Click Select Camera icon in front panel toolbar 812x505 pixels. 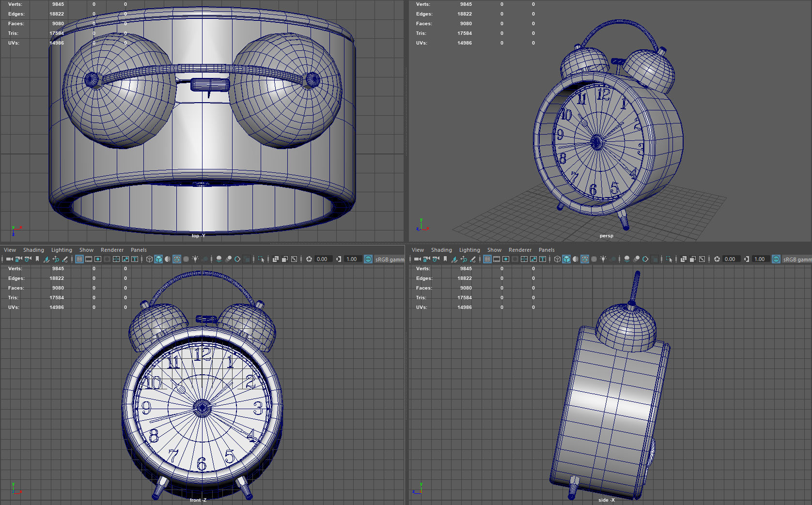pyautogui.click(x=9, y=259)
